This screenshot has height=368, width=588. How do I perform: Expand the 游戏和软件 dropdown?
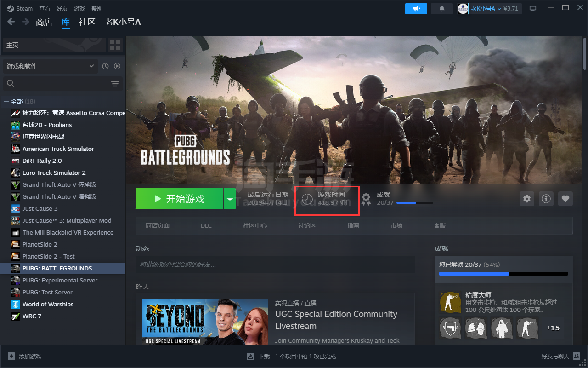tap(51, 66)
